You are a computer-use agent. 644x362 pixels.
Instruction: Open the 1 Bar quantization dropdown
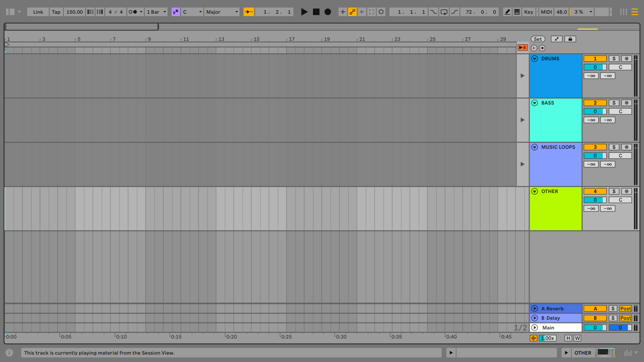(x=156, y=12)
